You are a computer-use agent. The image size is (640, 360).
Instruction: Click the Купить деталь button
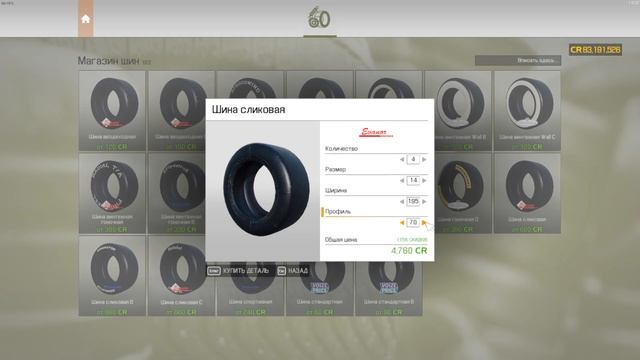point(238,271)
